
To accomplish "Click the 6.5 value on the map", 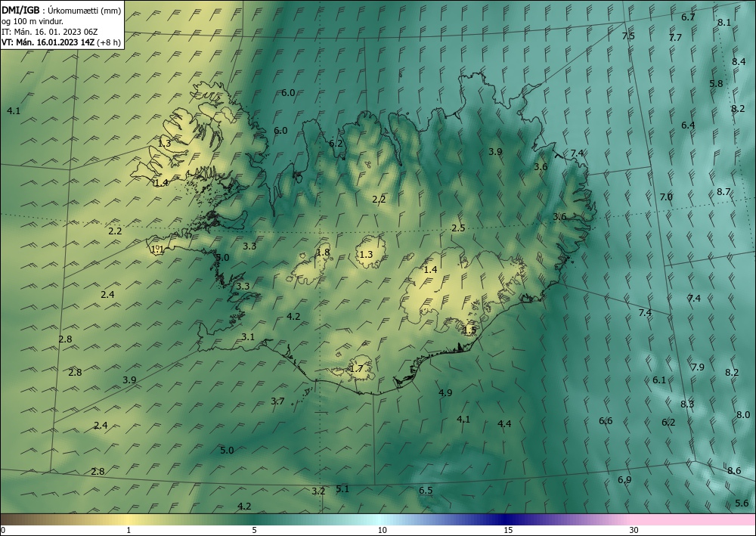I will pyautogui.click(x=426, y=490).
